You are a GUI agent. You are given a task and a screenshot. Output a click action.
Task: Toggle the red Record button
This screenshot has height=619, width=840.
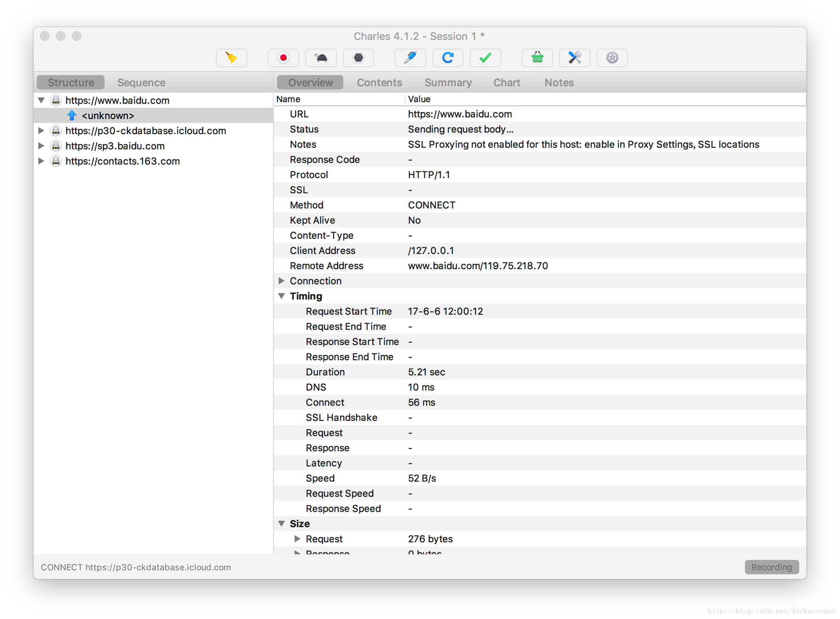[283, 58]
